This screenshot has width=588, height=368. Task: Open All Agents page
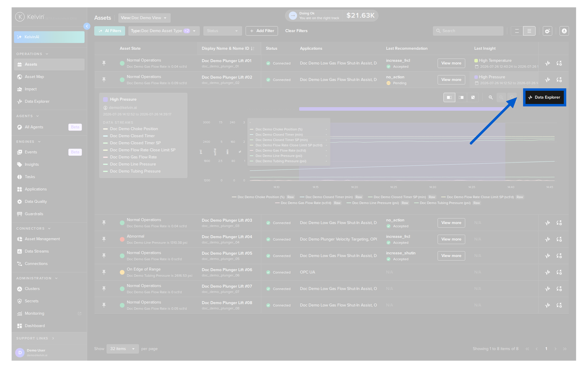coord(49,127)
